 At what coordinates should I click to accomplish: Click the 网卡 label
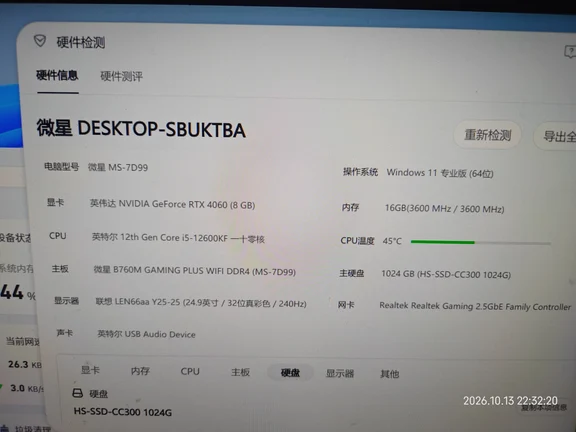point(346,305)
